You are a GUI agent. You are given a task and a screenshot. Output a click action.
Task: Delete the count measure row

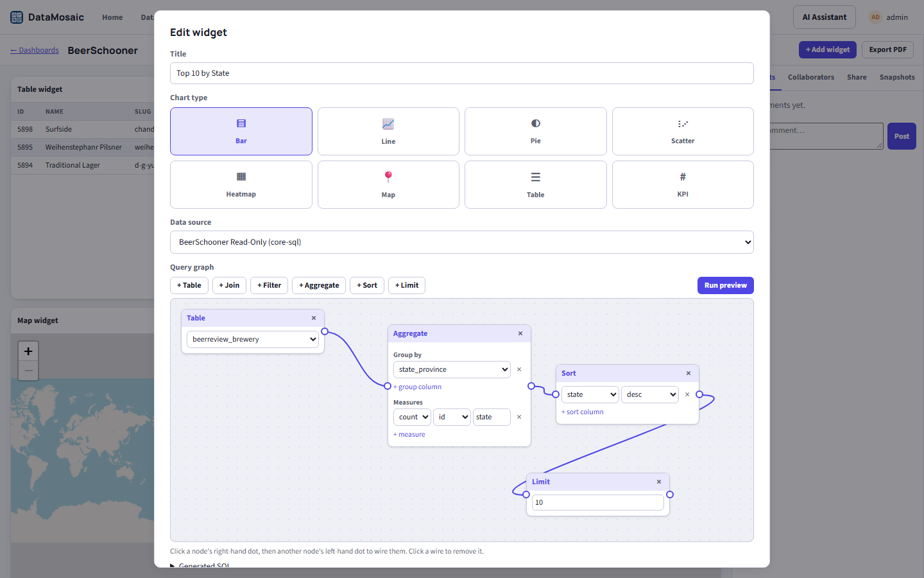coord(519,417)
